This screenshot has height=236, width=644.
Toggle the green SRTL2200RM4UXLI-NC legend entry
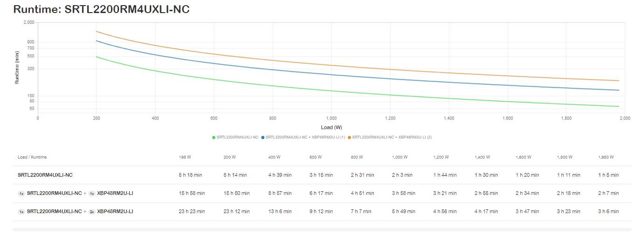(235, 137)
